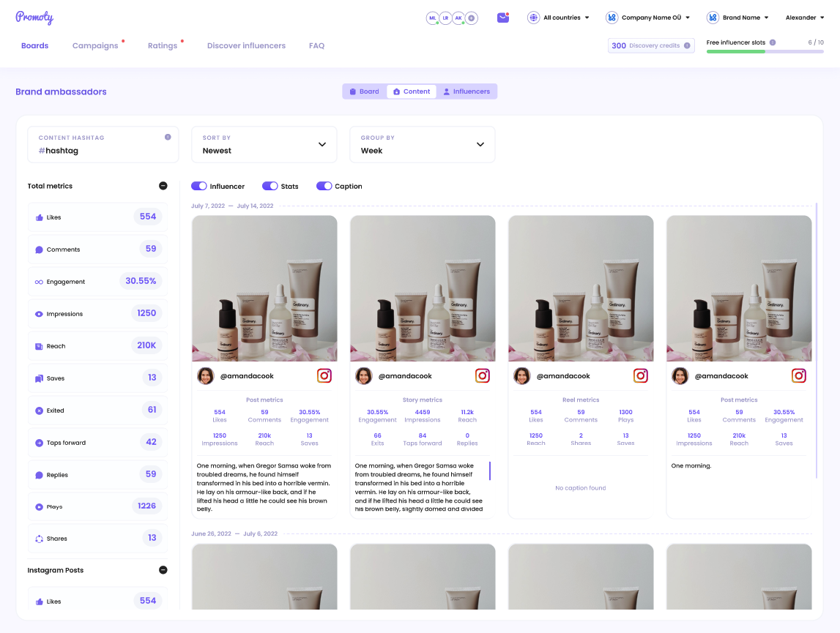Switch to the Influencers view tab
The image size is (840, 633).
467,91
